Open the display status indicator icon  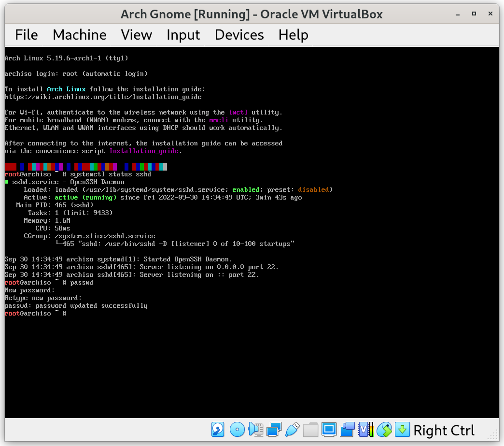click(329, 429)
